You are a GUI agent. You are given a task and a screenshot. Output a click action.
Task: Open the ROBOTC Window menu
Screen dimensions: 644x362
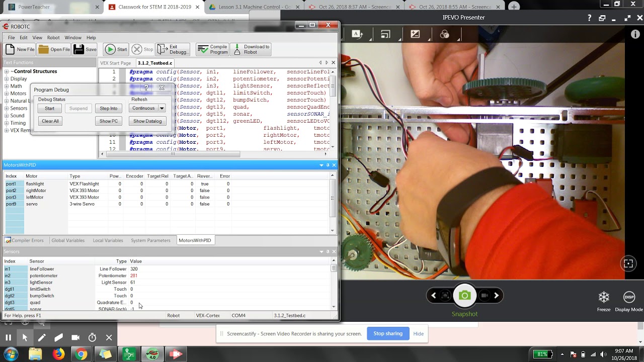click(x=73, y=38)
